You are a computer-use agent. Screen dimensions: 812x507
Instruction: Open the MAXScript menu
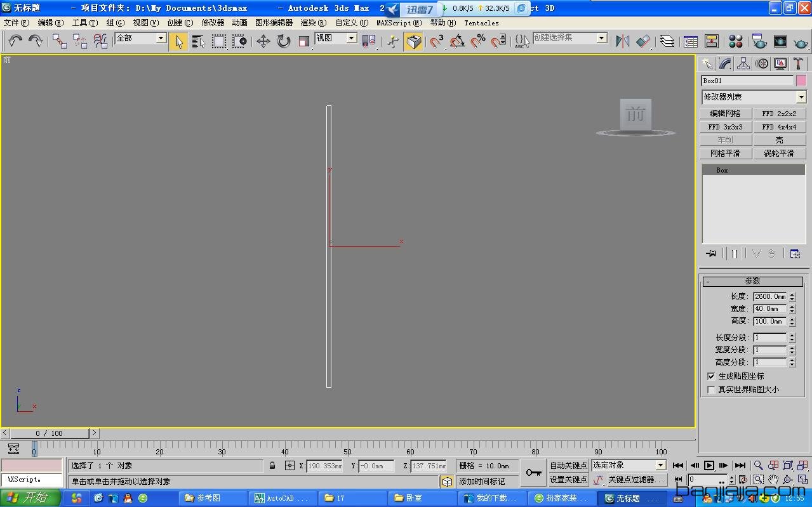399,23
